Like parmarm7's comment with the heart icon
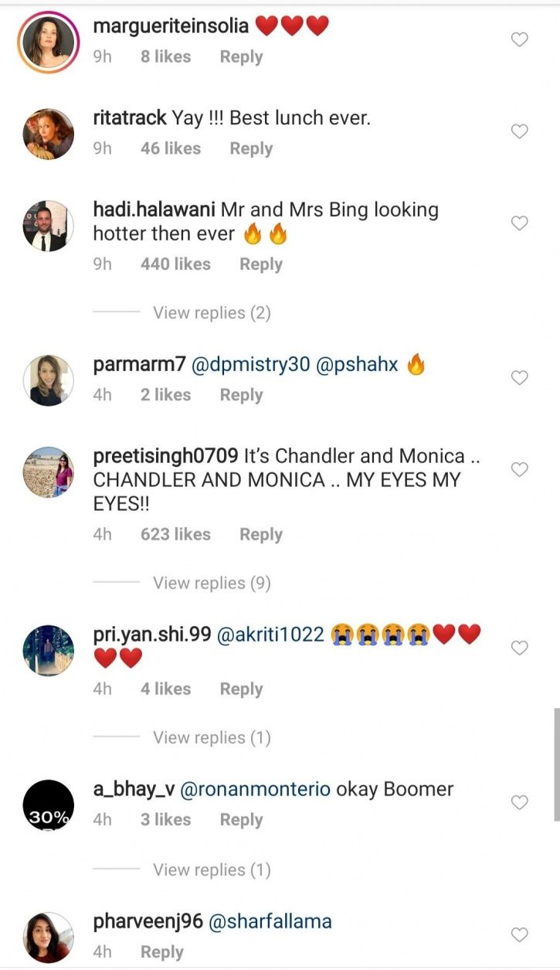 pos(519,377)
